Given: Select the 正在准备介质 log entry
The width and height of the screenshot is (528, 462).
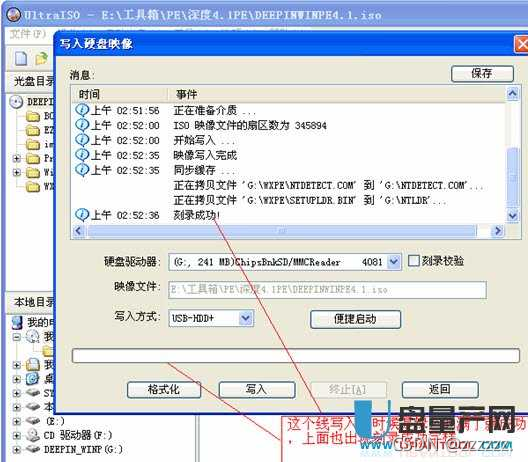Looking at the screenshot, I should click(214, 110).
